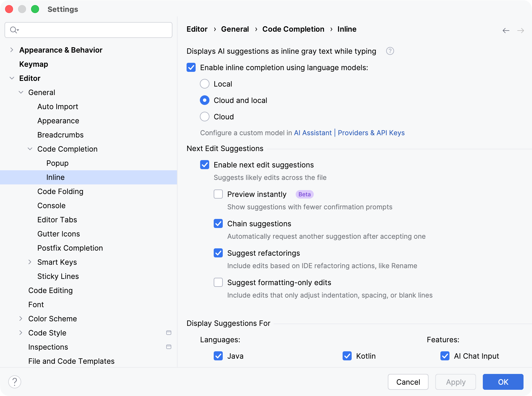Screen dimensions: 532x396
Task: Open File and Code Templates settings
Action: [71, 361]
